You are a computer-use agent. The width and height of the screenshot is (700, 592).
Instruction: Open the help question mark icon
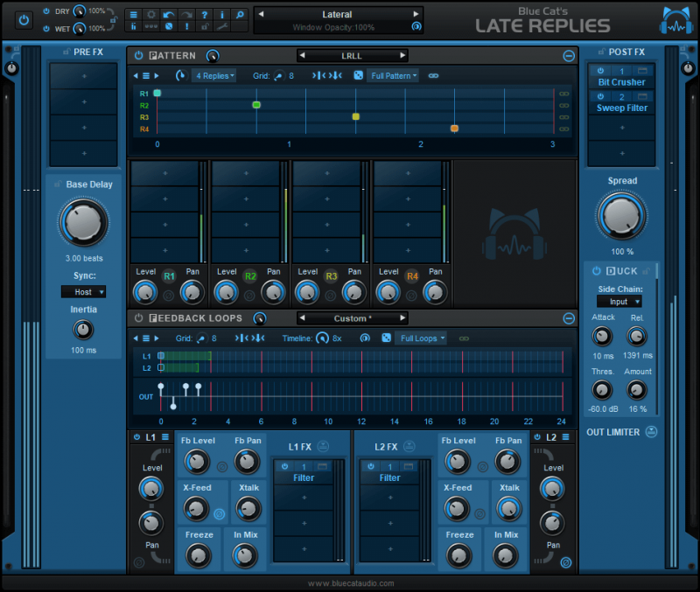204,14
